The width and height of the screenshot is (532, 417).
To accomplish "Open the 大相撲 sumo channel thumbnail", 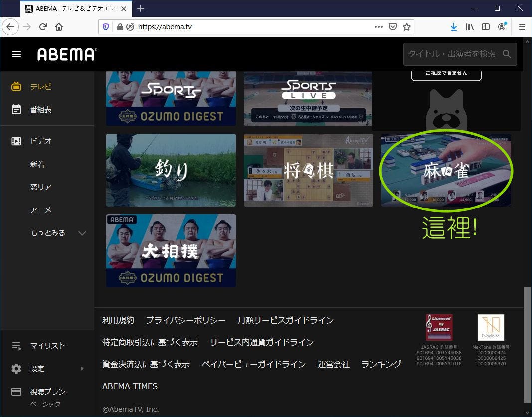I will coord(171,251).
